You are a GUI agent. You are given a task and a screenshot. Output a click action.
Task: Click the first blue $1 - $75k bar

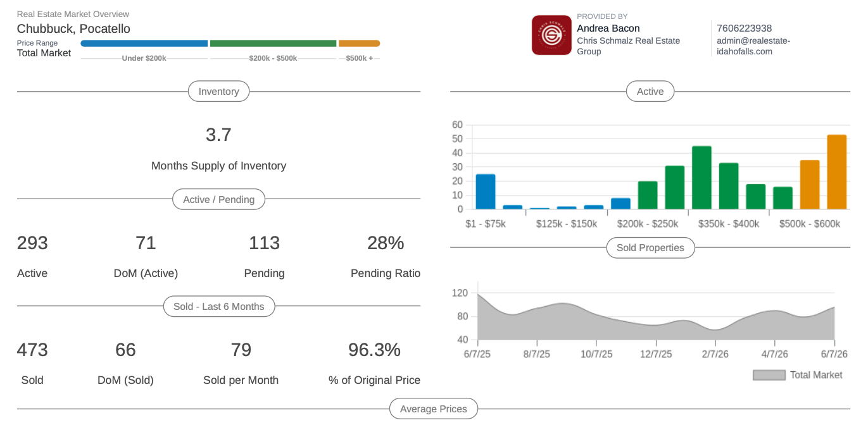(485, 192)
